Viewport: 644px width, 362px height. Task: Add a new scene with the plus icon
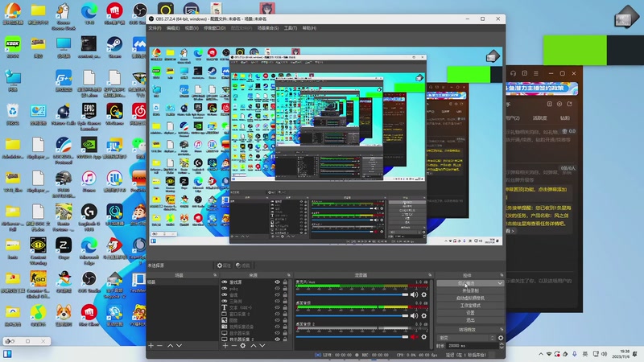tap(151, 346)
